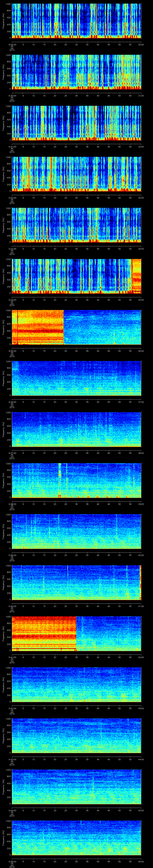Click the orange burst ending the 9:34:00 spectrogram
This screenshot has height=868, width=153.
coord(137,276)
